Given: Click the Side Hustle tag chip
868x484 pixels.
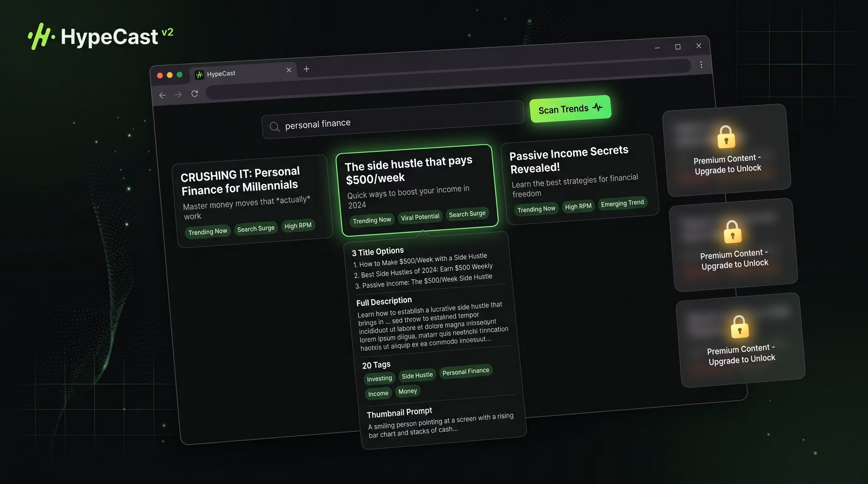Looking at the screenshot, I should pos(417,375).
